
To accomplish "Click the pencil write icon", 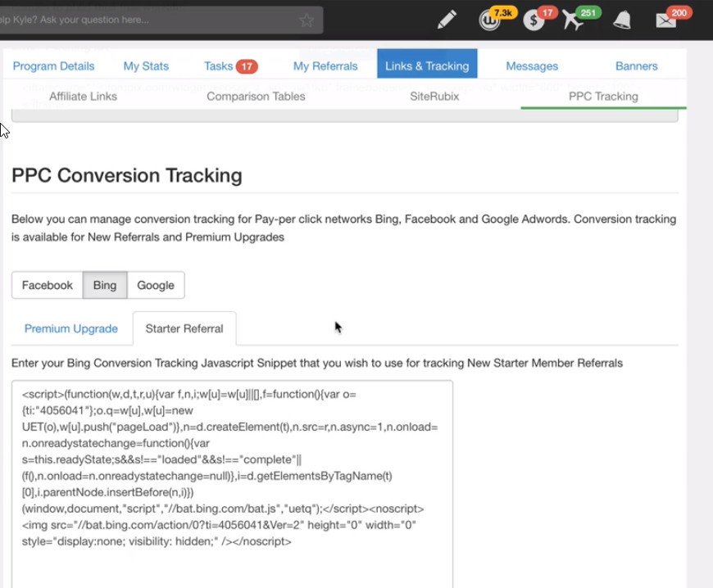I will pyautogui.click(x=447, y=20).
